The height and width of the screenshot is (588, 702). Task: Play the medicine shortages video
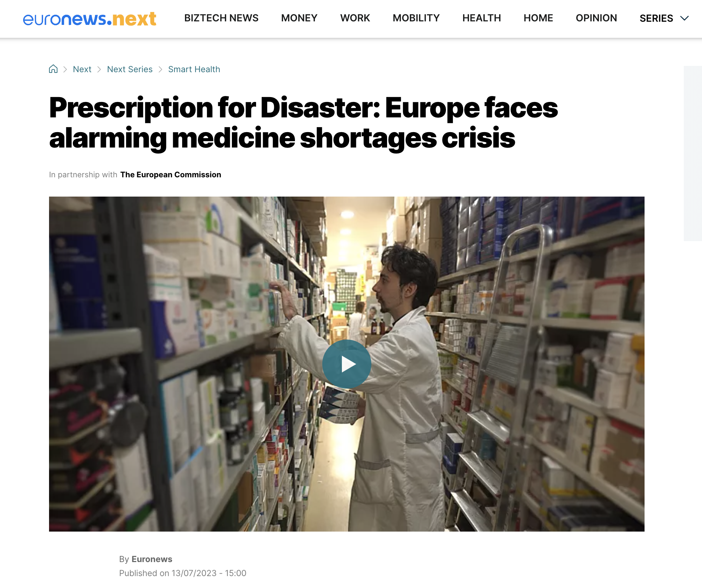point(346,364)
